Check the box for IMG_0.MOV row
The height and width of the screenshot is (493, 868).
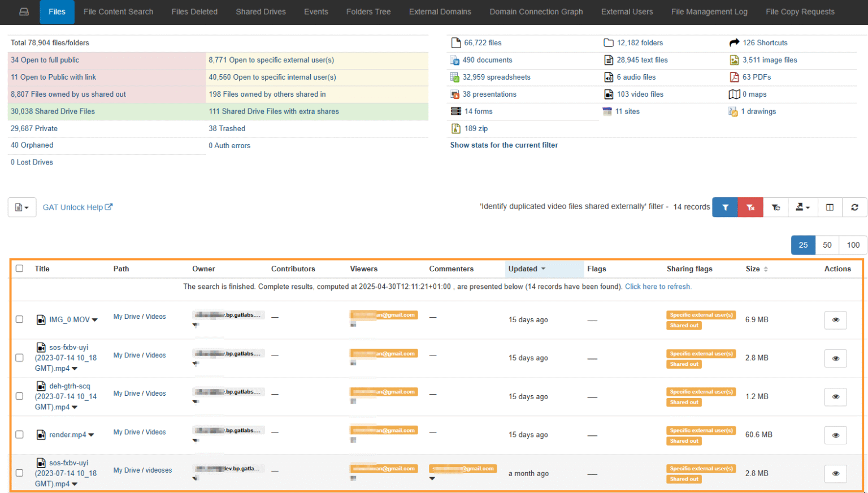pos(19,319)
